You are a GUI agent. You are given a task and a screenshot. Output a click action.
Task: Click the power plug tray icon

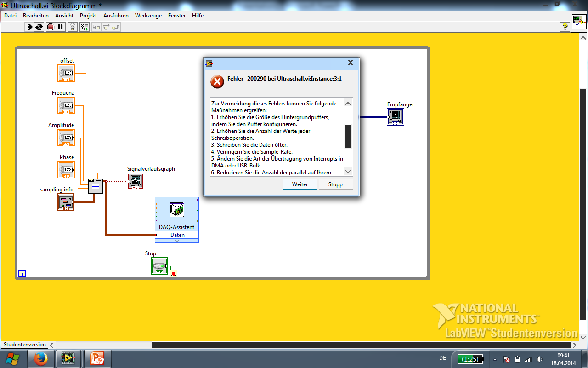click(x=517, y=359)
